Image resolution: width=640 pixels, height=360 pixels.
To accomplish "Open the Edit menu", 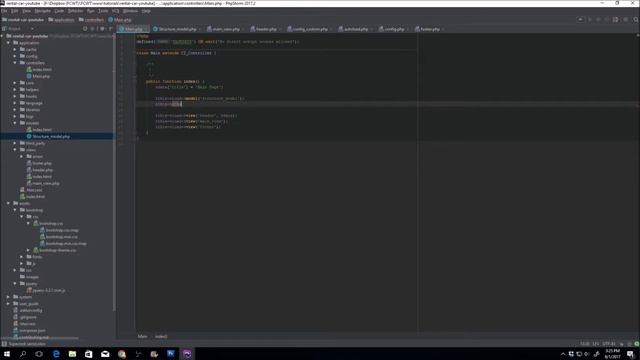I will 15,11.
